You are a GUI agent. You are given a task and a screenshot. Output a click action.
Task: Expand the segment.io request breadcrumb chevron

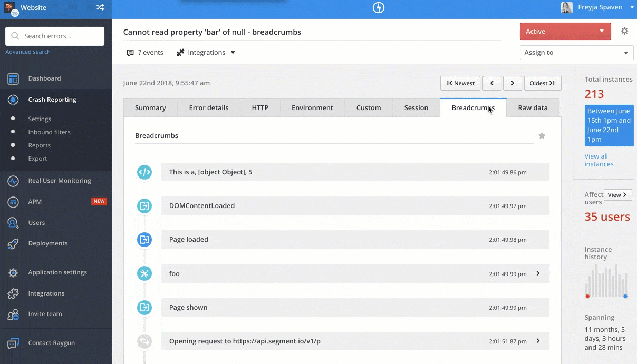pyautogui.click(x=538, y=341)
